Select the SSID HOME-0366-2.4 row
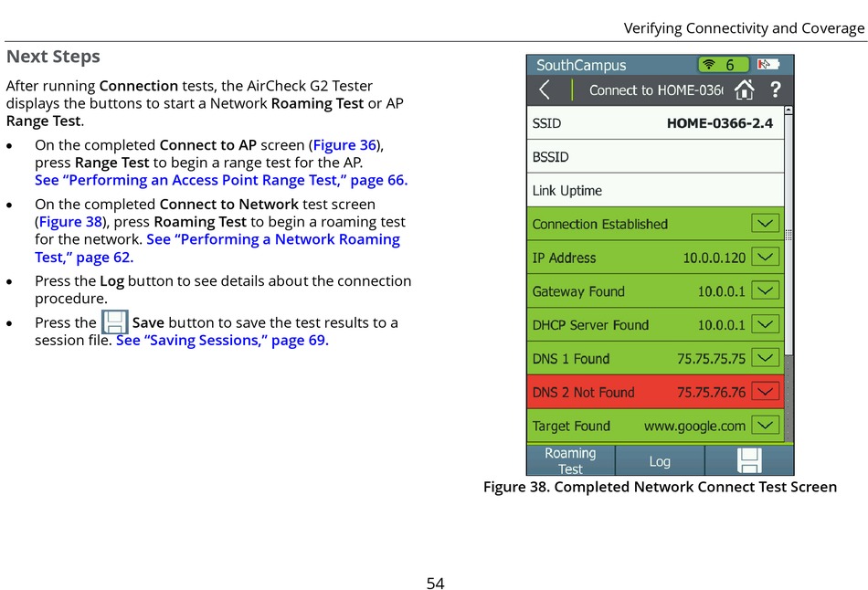 (655, 123)
